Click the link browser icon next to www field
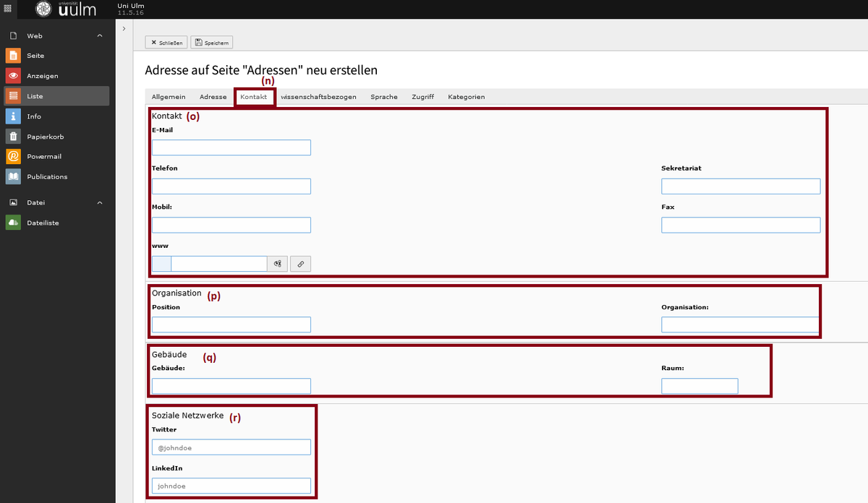The height and width of the screenshot is (503, 868). pos(300,264)
